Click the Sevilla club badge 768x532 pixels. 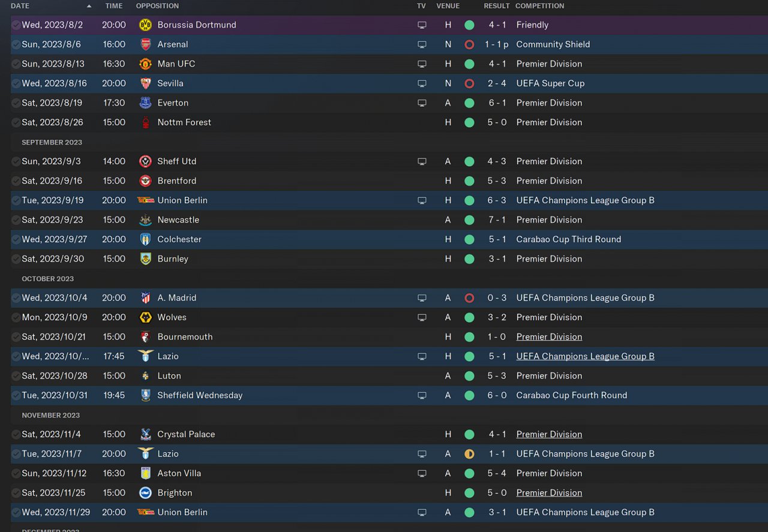145,83
